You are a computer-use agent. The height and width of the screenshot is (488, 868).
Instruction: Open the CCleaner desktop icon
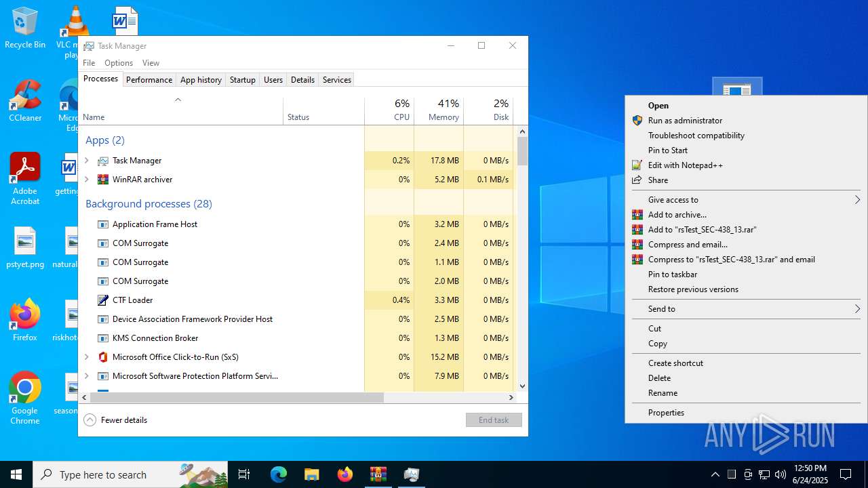25,100
